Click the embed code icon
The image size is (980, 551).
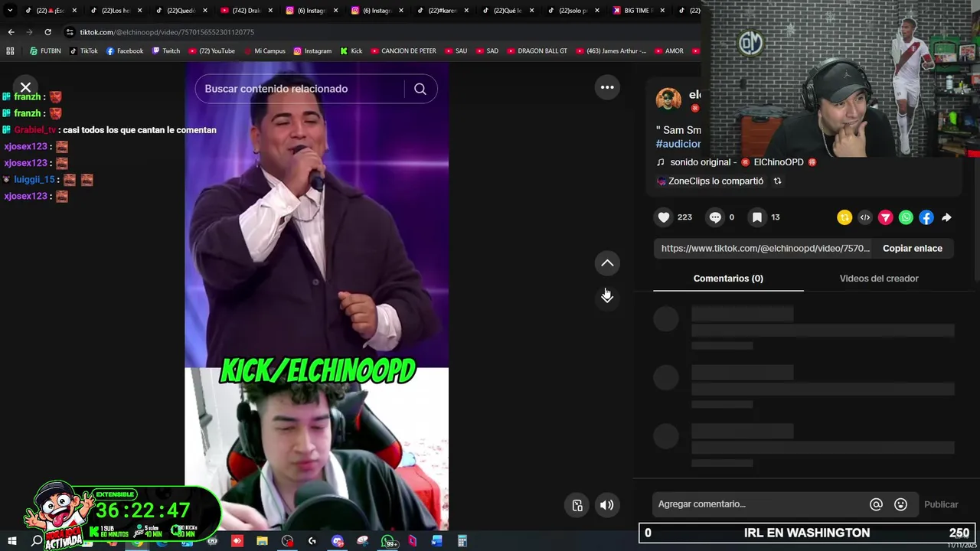tap(865, 217)
